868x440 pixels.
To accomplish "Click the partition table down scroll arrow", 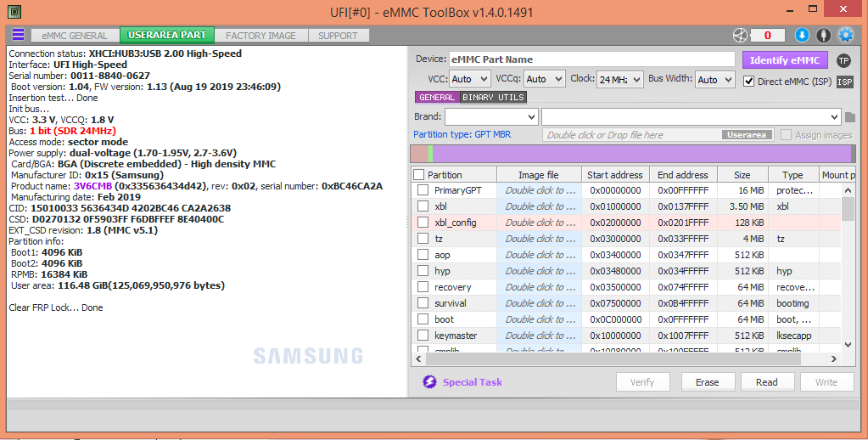I will tap(848, 345).
